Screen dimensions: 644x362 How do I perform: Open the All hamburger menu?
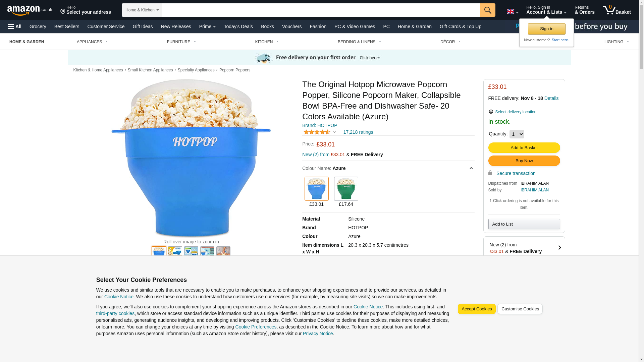tap(15, 26)
